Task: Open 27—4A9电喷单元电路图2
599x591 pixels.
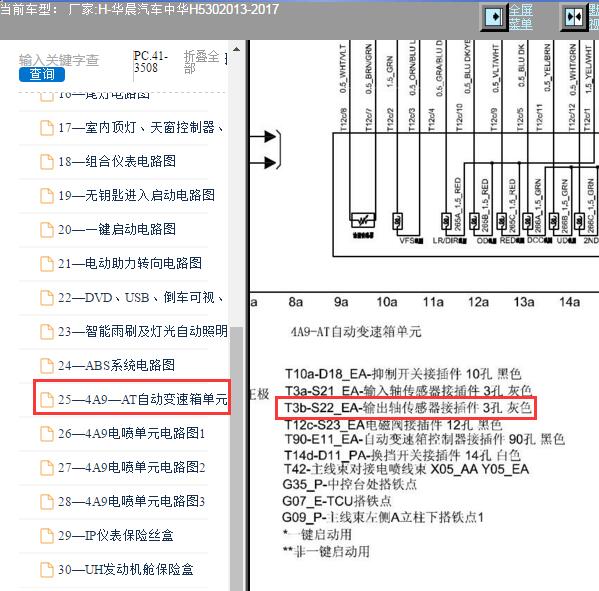Action: [x=131, y=467]
